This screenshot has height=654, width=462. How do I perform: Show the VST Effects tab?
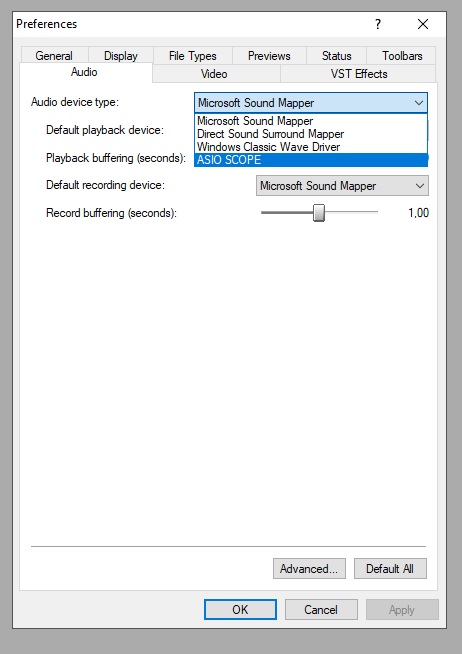pos(359,74)
